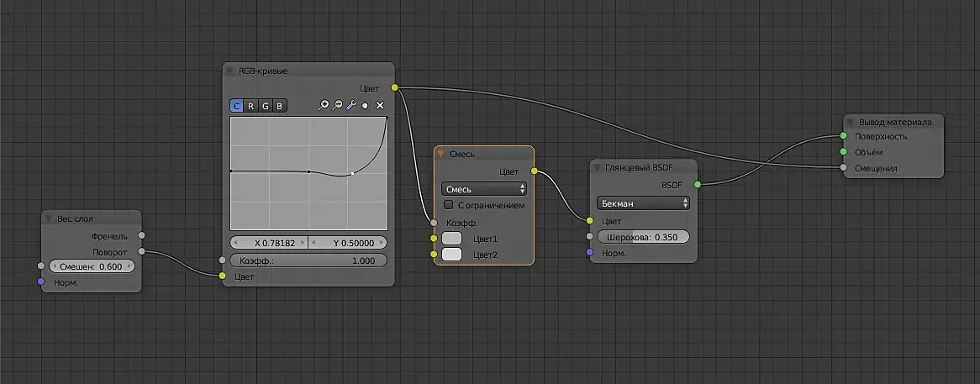The height and width of the screenshot is (384, 980).
Task: Adjust the Шерохова 0.350 slider
Action: [x=643, y=237]
